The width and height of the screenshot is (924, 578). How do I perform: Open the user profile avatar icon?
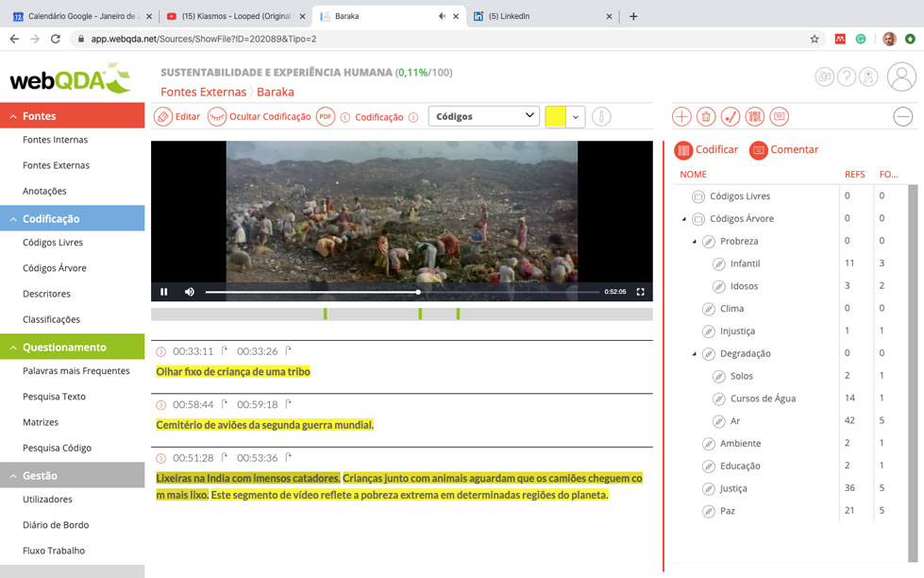point(901,76)
